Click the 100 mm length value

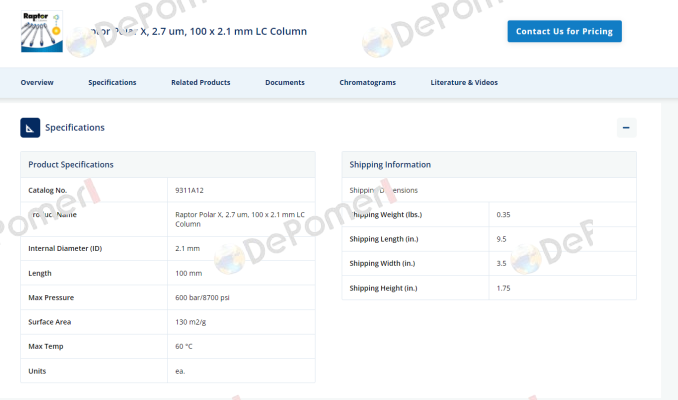(189, 273)
